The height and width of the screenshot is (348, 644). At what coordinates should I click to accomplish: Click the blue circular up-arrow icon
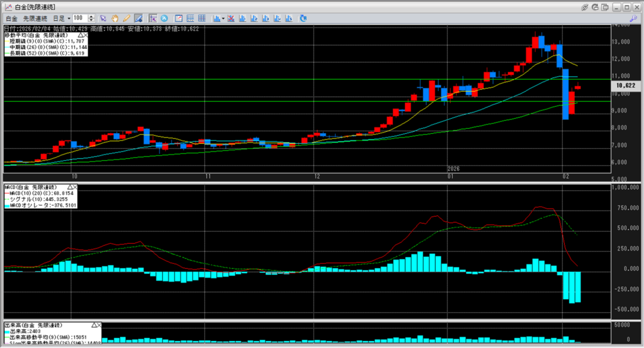(x=165, y=18)
